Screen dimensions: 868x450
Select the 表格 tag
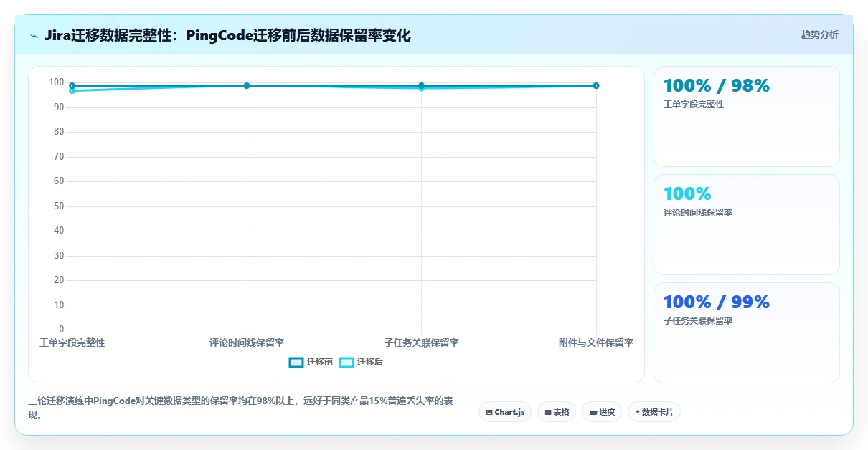tap(557, 412)
